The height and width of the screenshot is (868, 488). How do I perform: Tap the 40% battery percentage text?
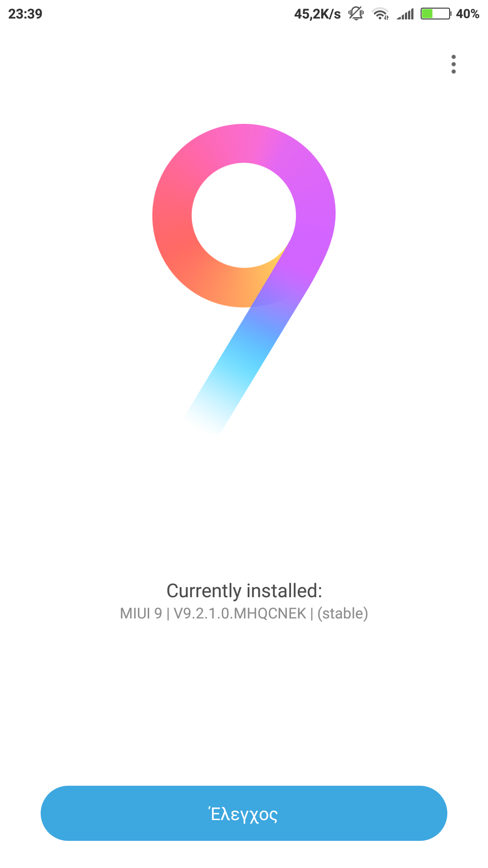[x=468, y=14]
